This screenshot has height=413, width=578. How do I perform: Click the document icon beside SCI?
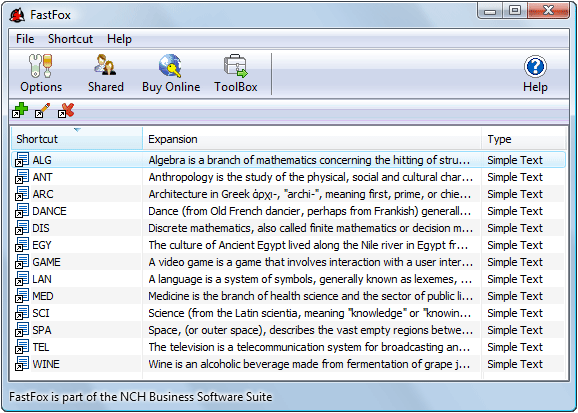[22, 313]
